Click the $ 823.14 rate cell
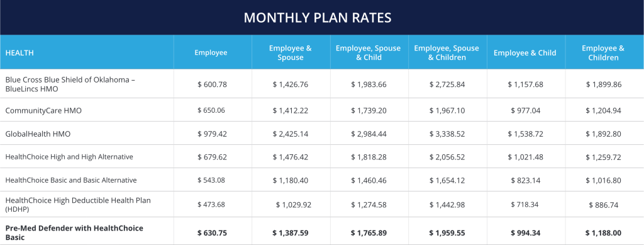Viewport: 644px width, 245px height. 525,180
